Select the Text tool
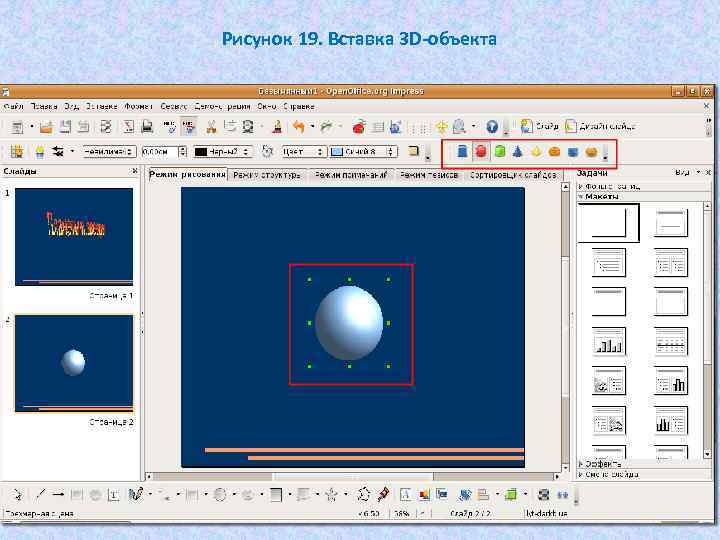720x540 pixels. (113, 495)
